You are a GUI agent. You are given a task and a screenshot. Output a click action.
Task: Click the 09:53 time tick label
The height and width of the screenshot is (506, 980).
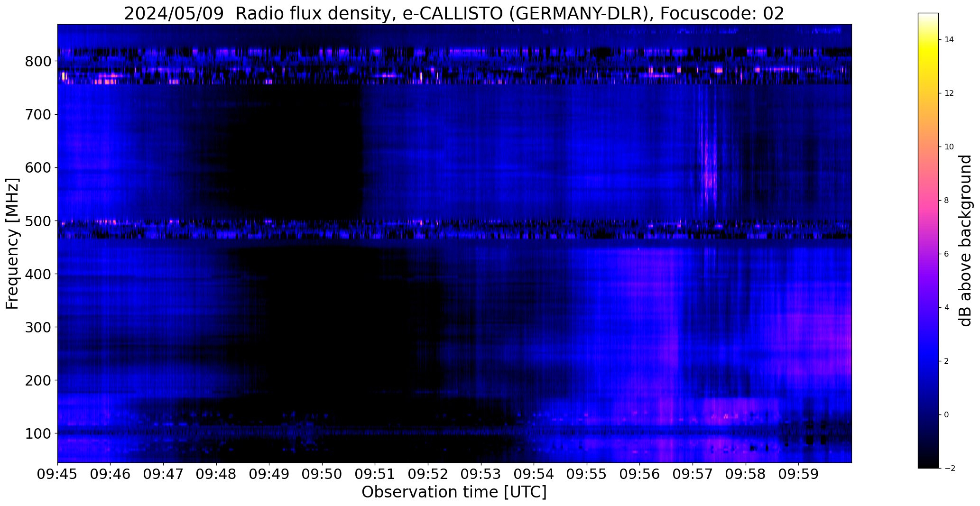point(481,474)
